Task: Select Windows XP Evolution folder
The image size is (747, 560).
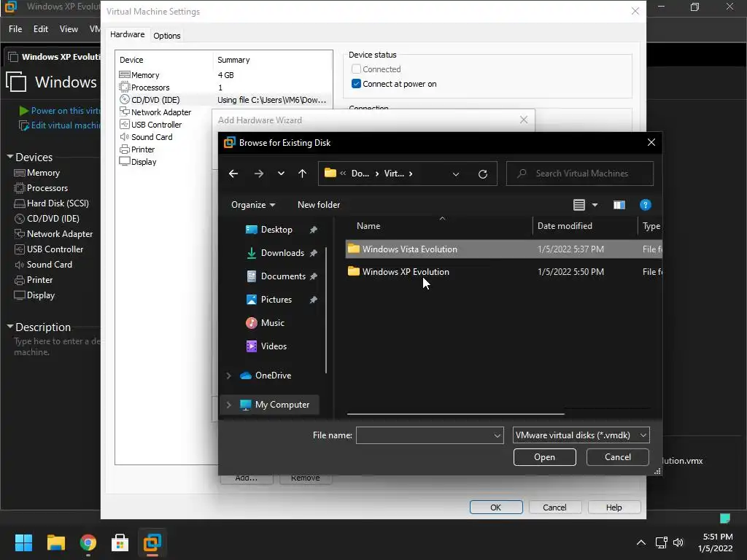Action: point(503,272)
